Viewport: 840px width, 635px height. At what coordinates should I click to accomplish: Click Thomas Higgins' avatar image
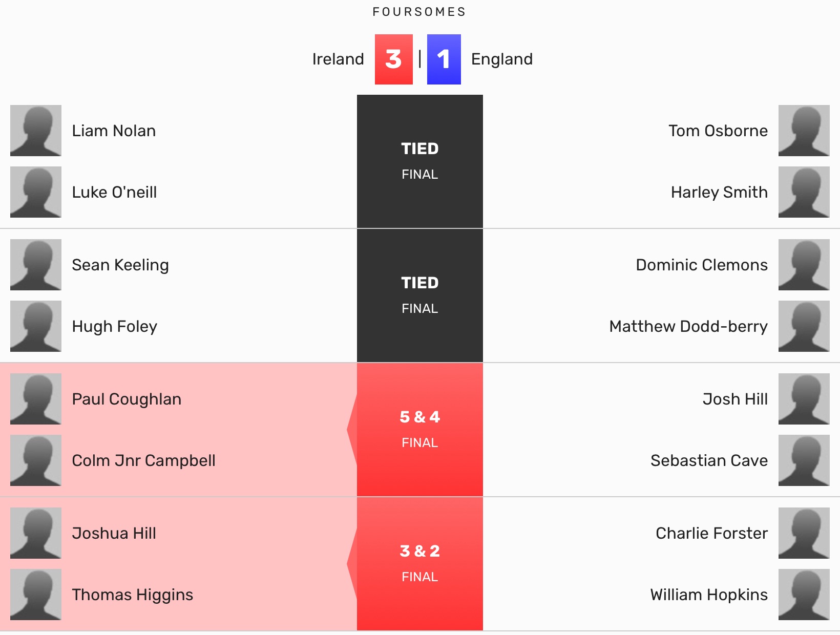click(x=36, y=595)
